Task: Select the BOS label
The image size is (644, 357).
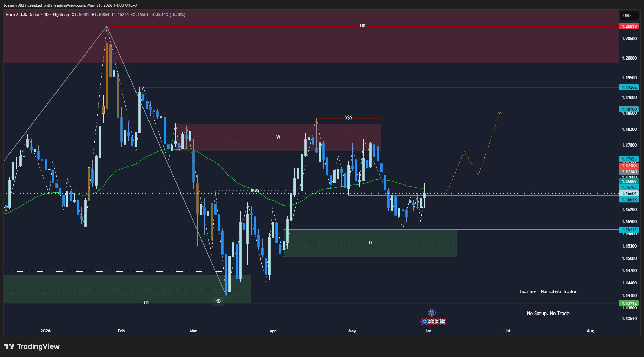Action: [255, 190]
